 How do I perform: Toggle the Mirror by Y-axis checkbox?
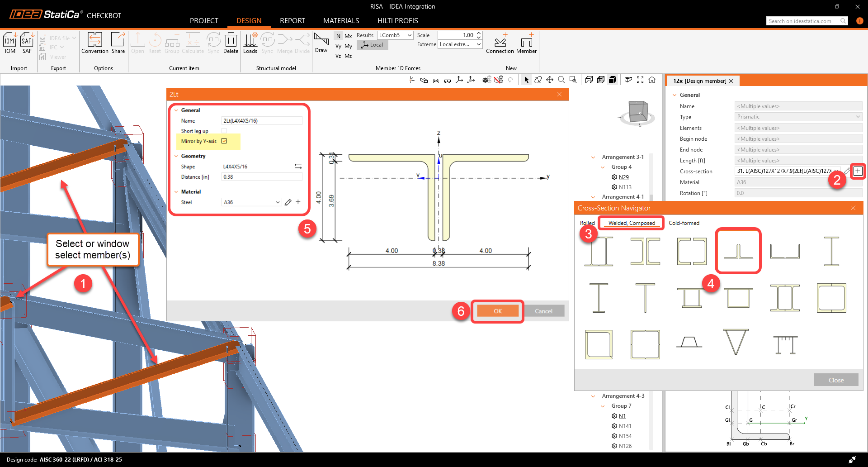click(224, 141)
